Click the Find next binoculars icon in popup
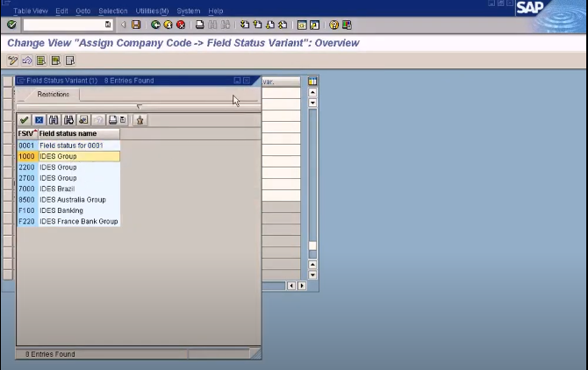This screenshot has width=588, height=370. [x=68, y=120]
